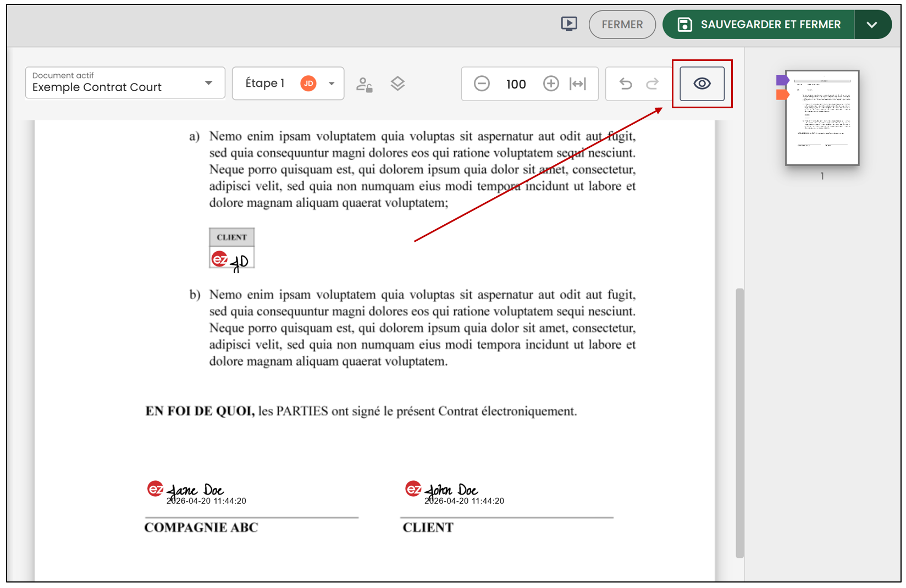Fit document to width icon
Image resolution: width=906 pixels, height=588 pixels.
[x=578, y=84]
